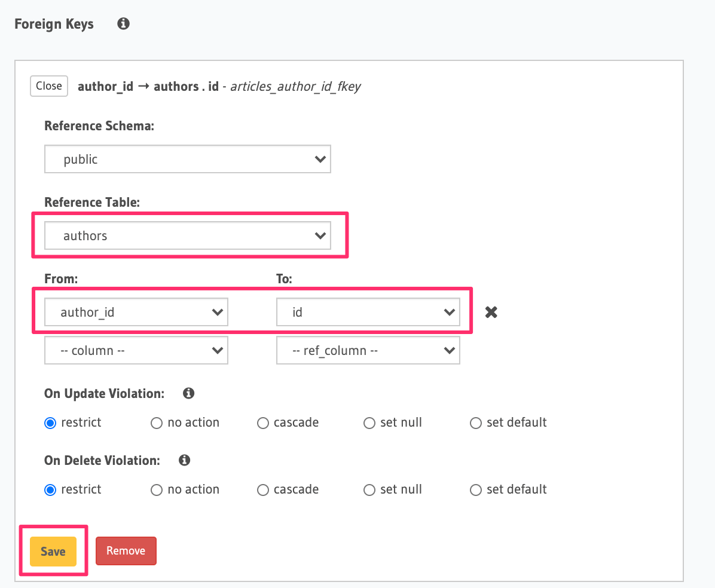The width and height of the screenshot is (715, 588).
Task: Click the info icon next to On Update Violation
Action: [188, 393]
